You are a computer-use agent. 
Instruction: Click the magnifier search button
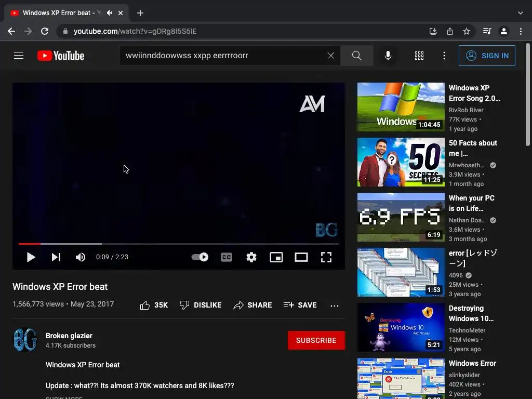[x=356, y=55]
